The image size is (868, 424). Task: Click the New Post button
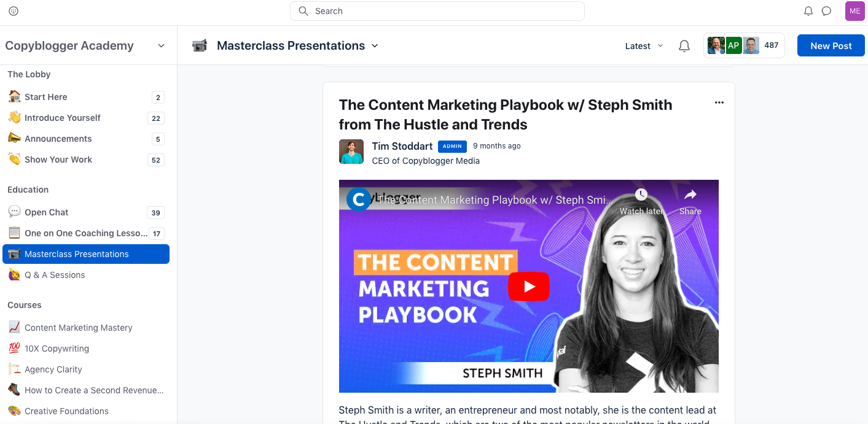tap(831, 45)
